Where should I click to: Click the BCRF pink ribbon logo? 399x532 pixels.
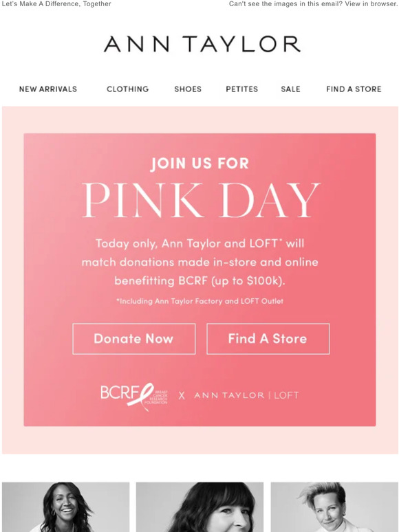coord(134,397)
